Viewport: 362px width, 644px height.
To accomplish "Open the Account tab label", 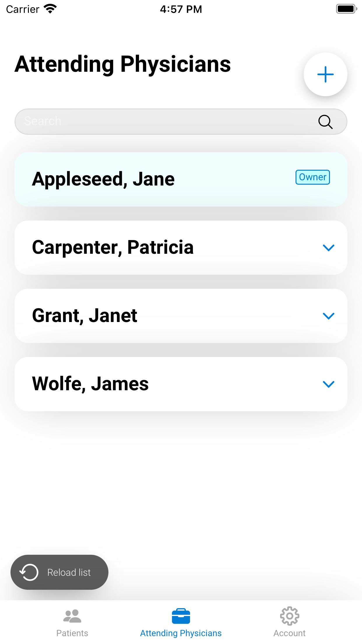I will 289,633.
